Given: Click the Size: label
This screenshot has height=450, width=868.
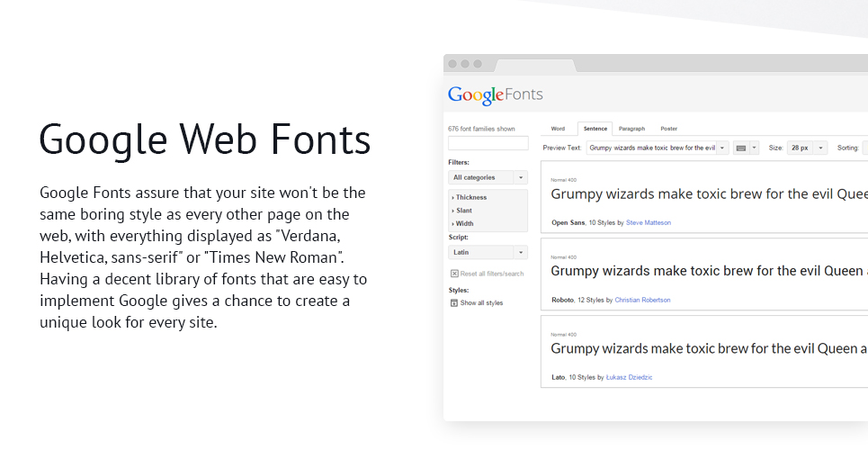Looking at the screenshot, I should [x=775, y=148].
